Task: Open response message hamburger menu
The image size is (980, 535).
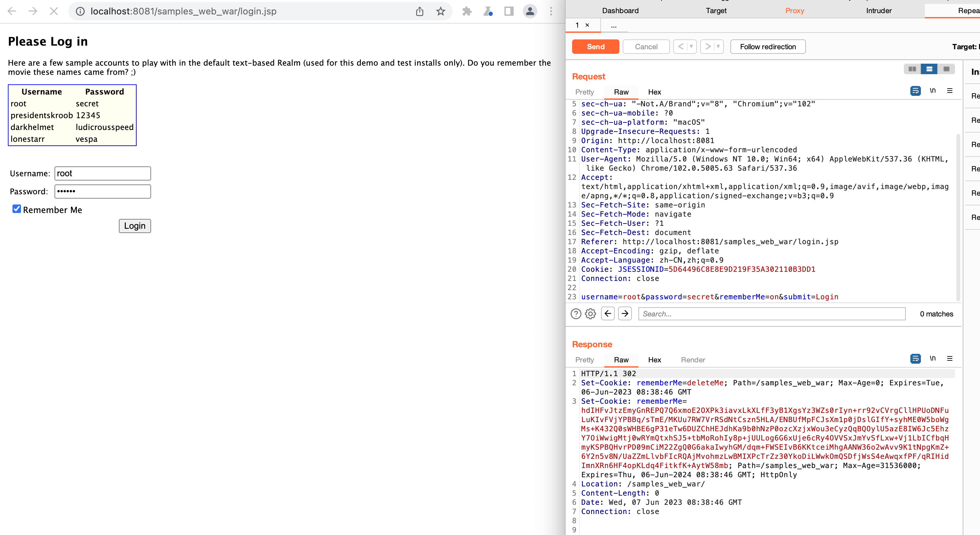Action: (x=949, y=358)
